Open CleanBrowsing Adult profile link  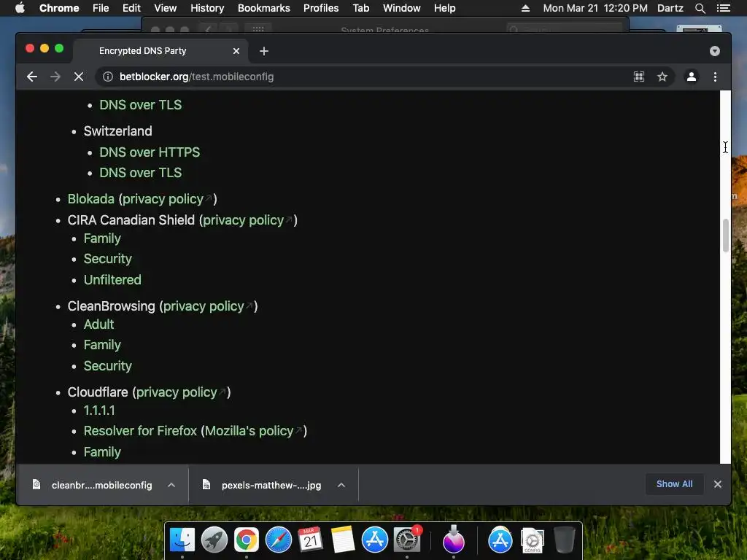point(98,324)
